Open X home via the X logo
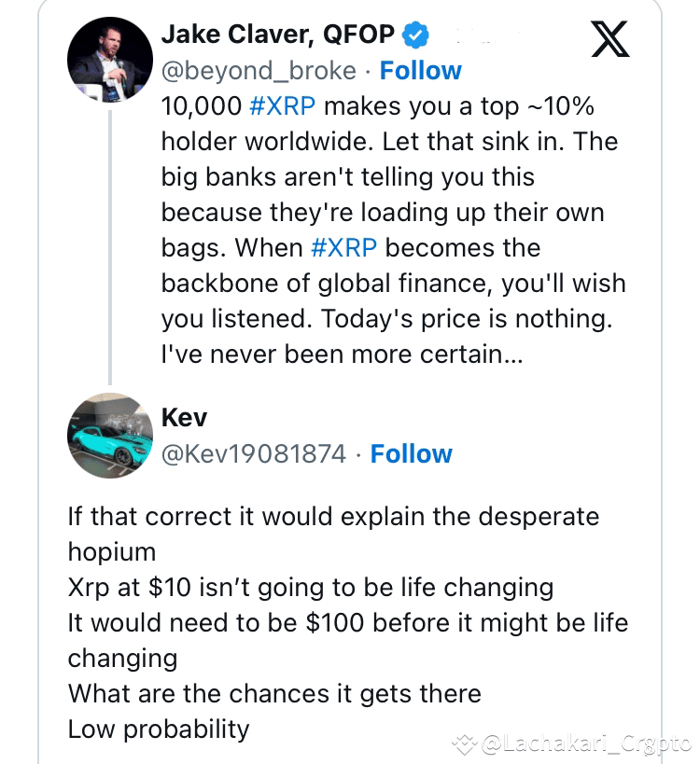The width and height of the screenshot is (700, 764). (611, 39)
